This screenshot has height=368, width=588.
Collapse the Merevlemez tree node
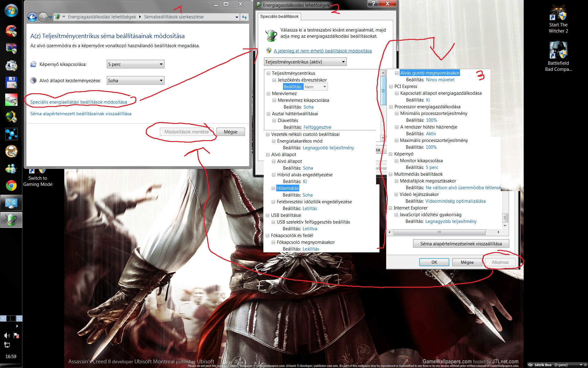[x=269, y=94]
